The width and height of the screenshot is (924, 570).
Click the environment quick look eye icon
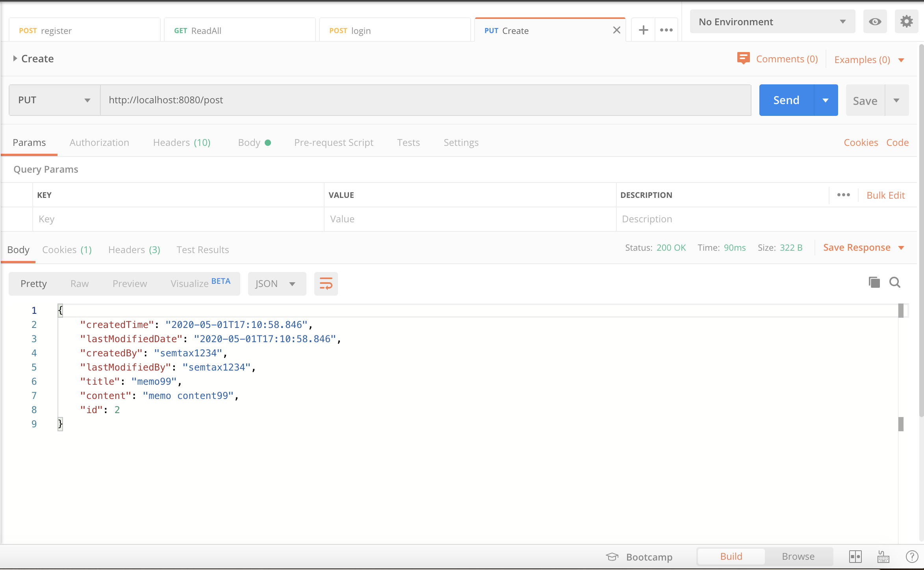click(x=875, y=22)
